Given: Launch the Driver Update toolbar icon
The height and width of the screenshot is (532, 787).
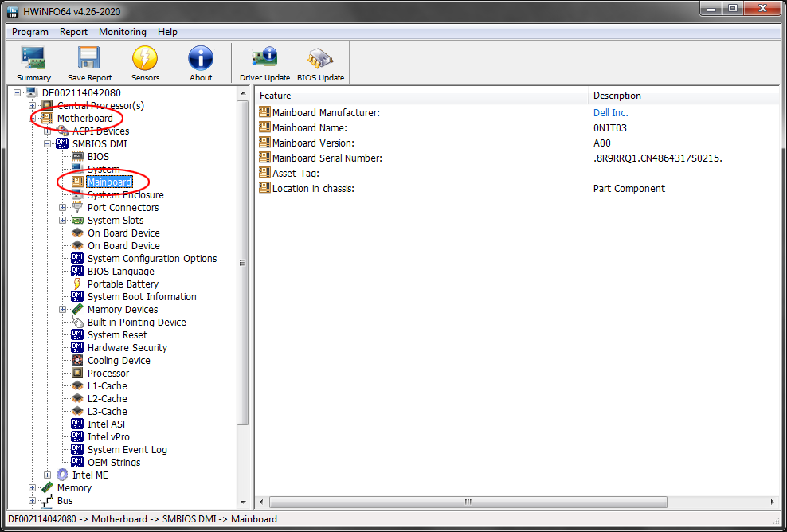Looking at the screenshot, I should 264,63.
